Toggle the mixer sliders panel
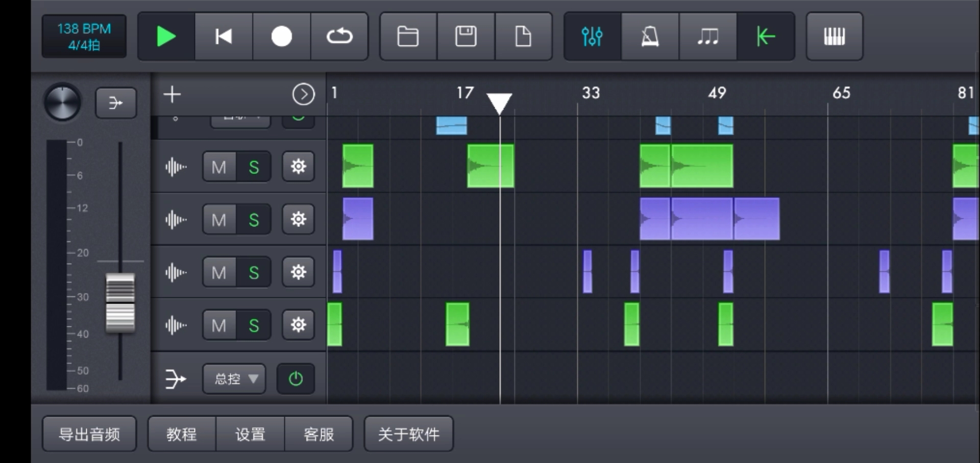The image size is (980, 463). 592,37
